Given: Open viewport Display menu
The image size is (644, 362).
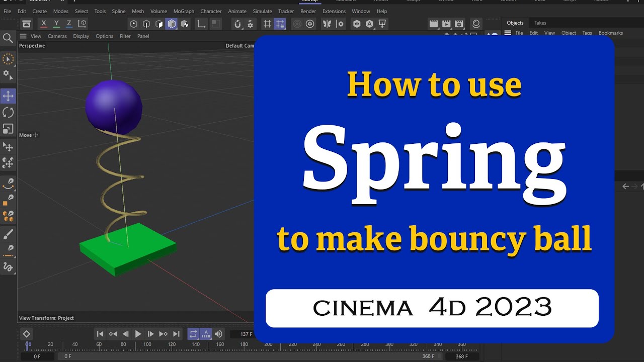Looking at the screenshot, I should pyautogui.click(x=81, y=36).
